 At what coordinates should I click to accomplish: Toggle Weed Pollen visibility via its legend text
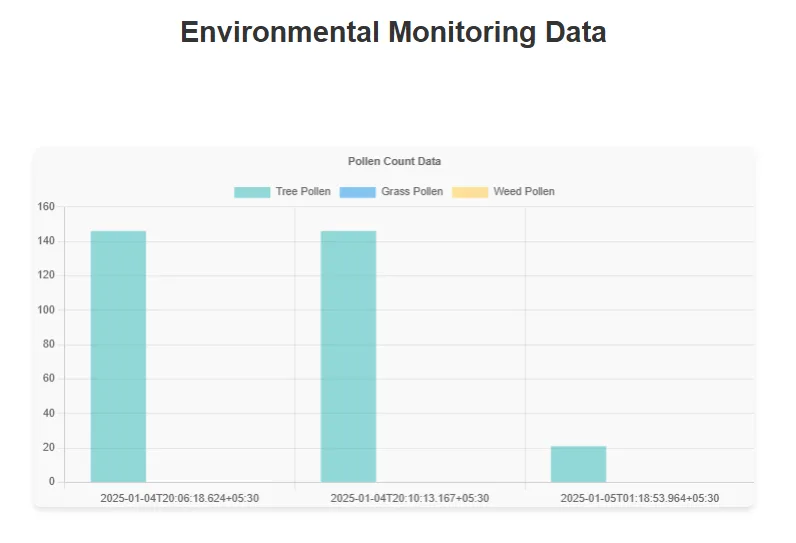click(x=524, y=192)
